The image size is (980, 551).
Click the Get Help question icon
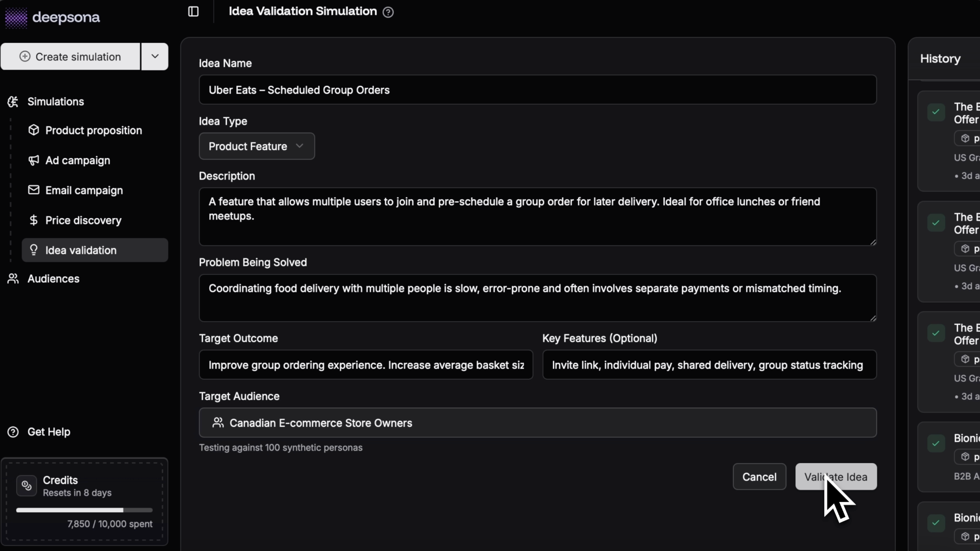pos(13,432)
